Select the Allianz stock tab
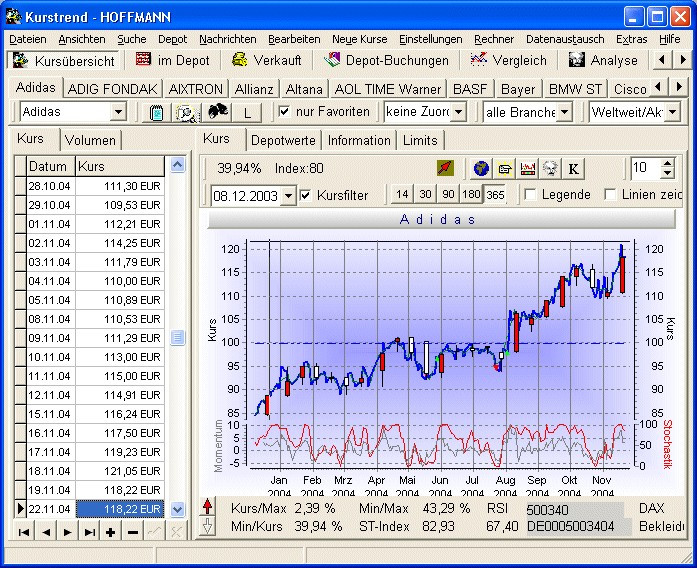This screenshot has height=568, width=697. pos(254,89)
